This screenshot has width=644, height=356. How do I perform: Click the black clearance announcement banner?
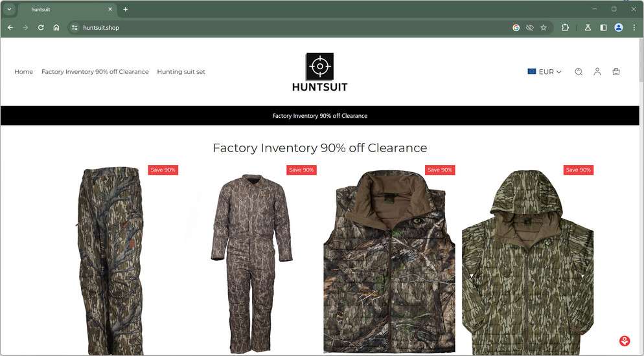[x=320, y=116]
